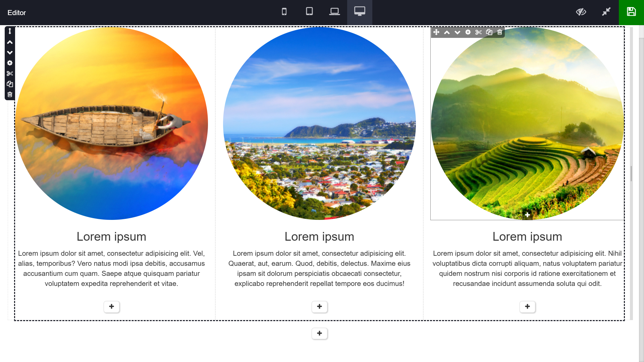
Task: Move selected image block down via chevron
Action: pos(457,32)
